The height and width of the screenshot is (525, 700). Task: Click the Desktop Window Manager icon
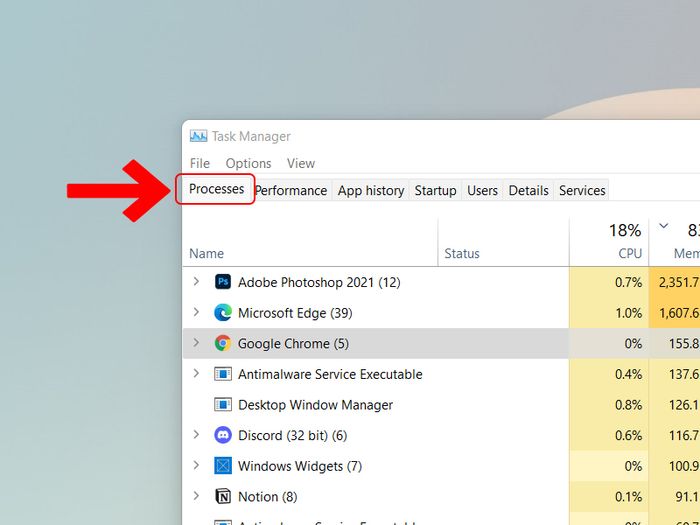point(223,404)
